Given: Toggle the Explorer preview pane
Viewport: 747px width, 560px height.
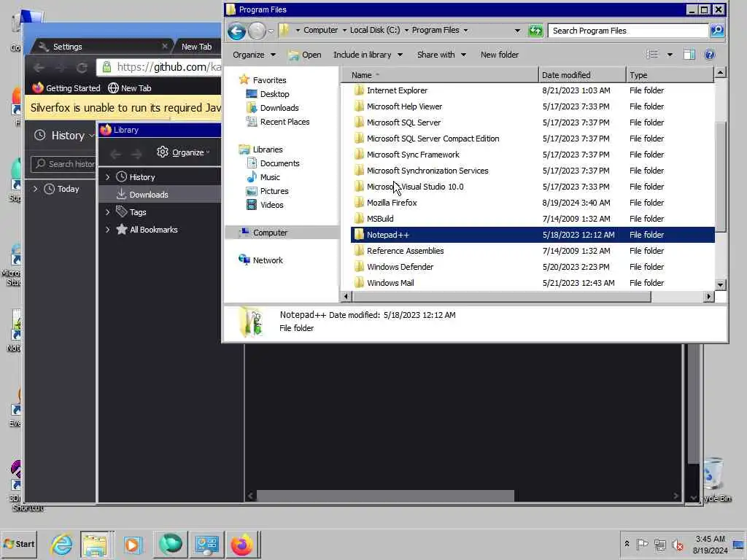Looking at the screenshot, I should (689, 54).
